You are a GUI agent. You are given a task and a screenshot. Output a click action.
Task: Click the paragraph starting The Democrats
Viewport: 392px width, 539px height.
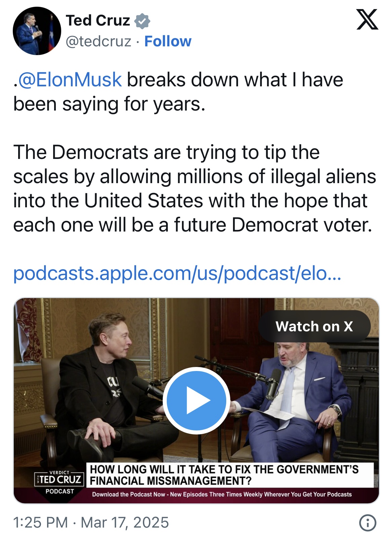click(194, 189)
